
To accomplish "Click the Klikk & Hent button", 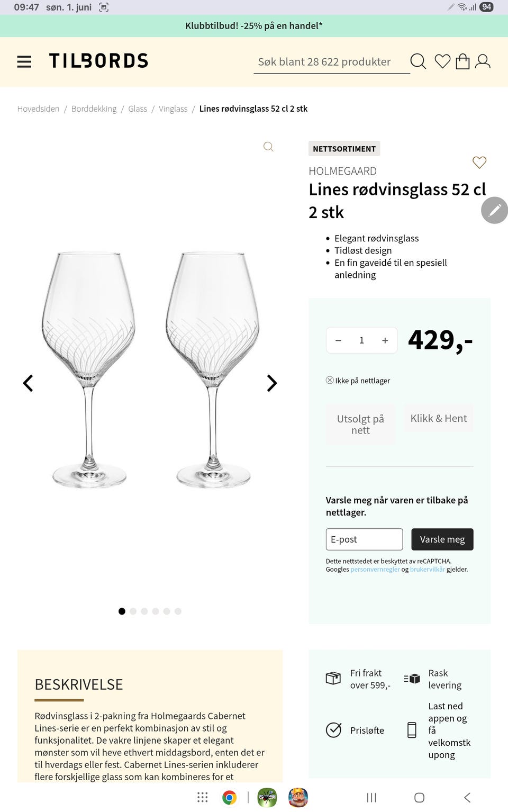I will coord(439,418).
